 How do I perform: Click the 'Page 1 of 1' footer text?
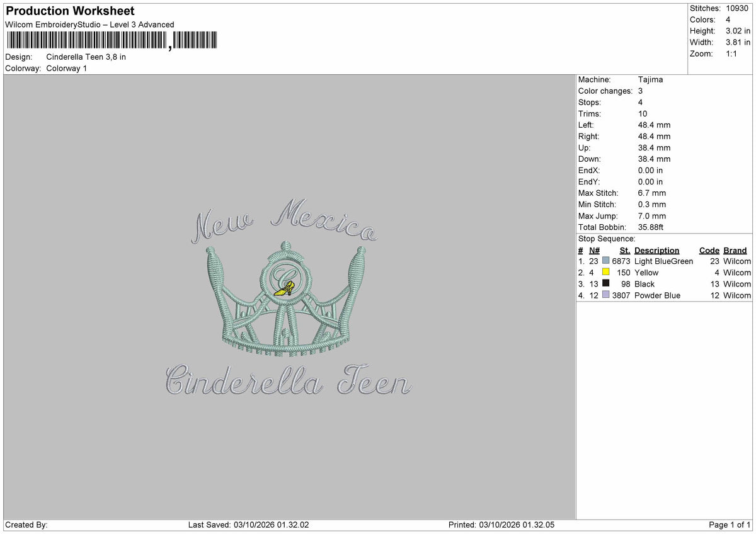730,525
